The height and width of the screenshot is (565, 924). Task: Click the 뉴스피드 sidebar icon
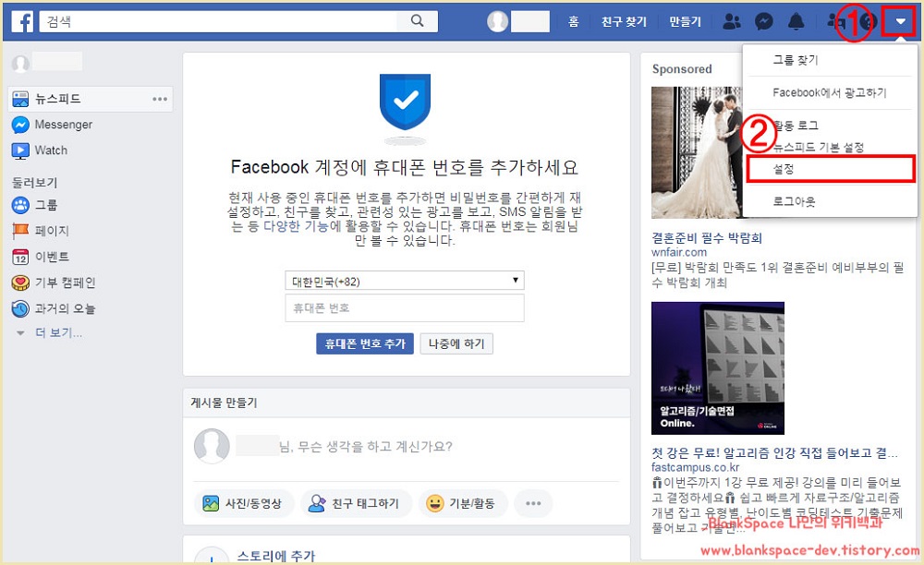(x=20, y=99)
